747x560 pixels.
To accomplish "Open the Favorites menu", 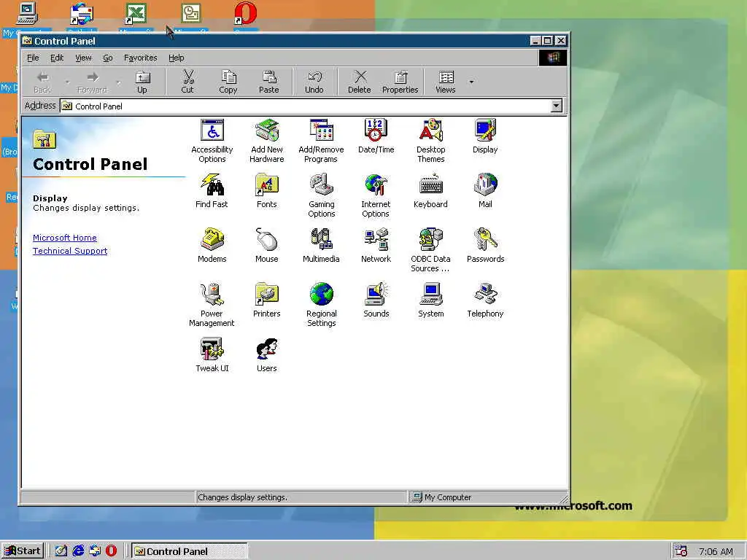I will click(141, 58).
